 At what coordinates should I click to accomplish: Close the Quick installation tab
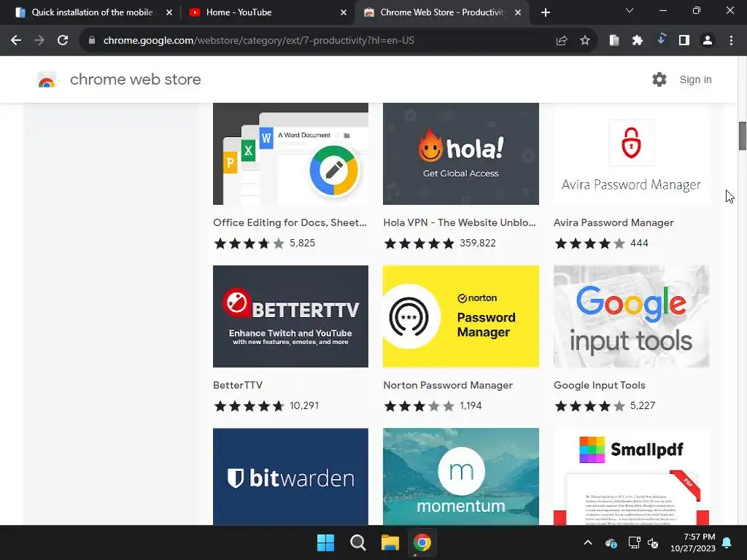click(169, 12)
